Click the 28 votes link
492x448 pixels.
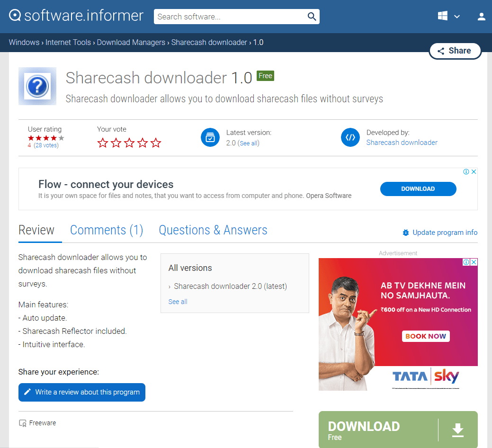coord(46,145)
